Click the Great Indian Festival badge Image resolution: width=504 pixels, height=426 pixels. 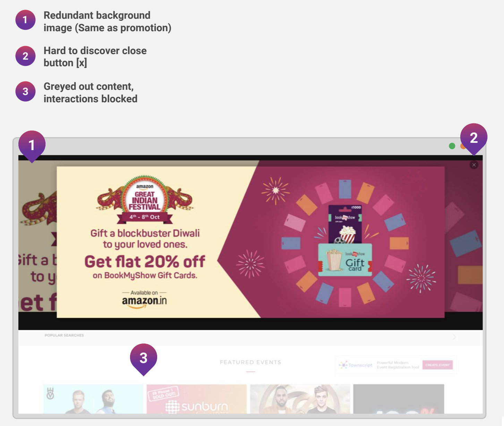pos(145,199)
